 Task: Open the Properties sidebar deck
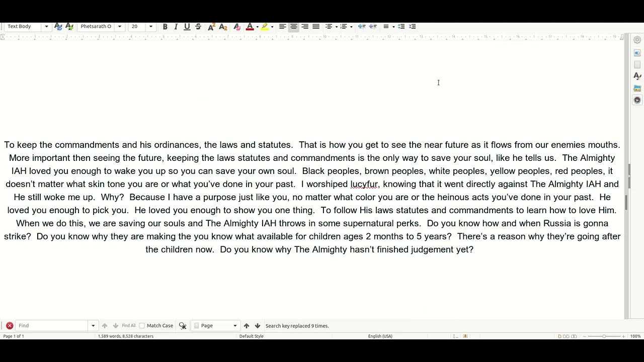637,53
